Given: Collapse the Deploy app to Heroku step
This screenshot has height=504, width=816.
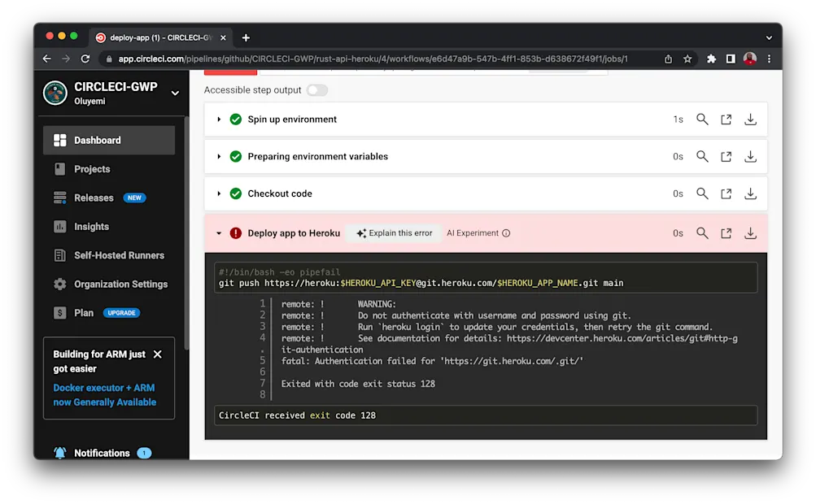Looking at the screenshot, I should pyautogui.click(x=218, y=232).
